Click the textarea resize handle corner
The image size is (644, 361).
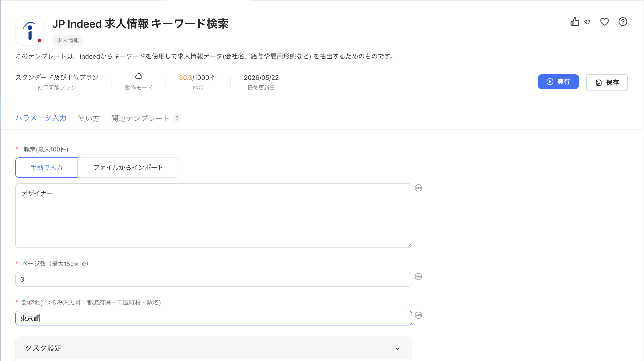[409, 246]
